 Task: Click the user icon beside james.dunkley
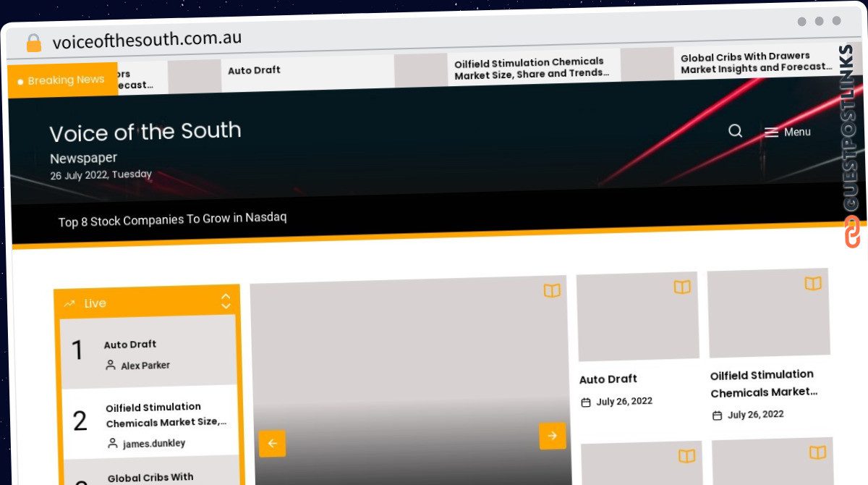tap(112, 443)
